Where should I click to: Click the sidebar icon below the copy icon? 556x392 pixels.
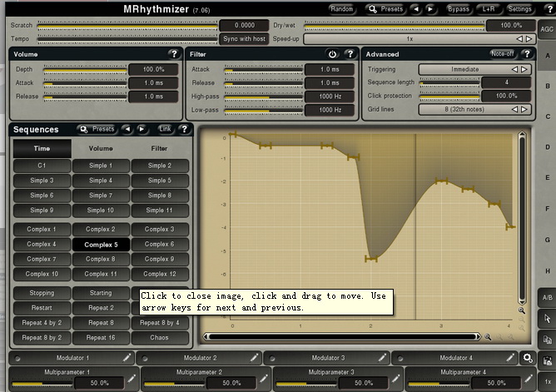pyautogui.click(x=547, y=361)
